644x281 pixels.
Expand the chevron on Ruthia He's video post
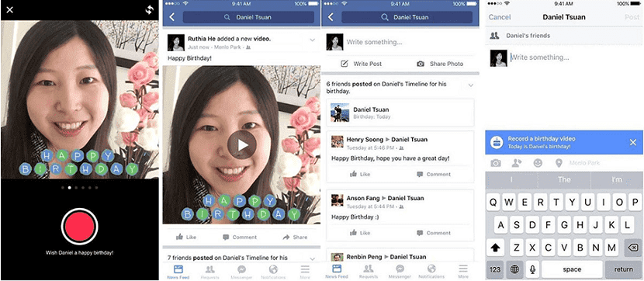[x=313, y=40]
